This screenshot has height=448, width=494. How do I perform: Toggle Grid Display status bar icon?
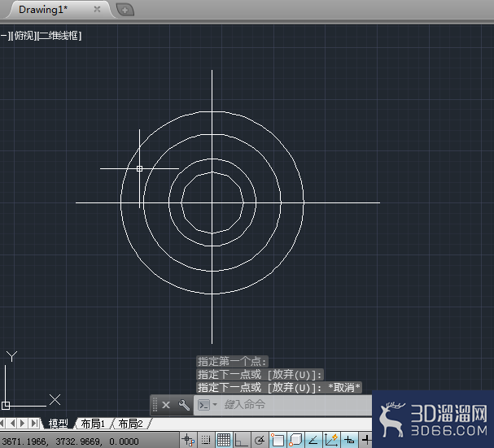(x=223, y=440)
